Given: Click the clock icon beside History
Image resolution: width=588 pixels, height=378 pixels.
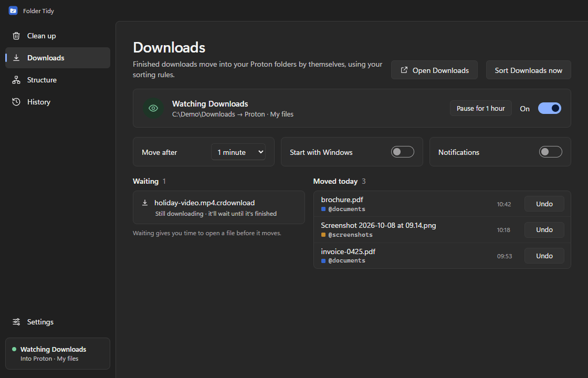Looking at the screenshot, I should coord(16,102).
